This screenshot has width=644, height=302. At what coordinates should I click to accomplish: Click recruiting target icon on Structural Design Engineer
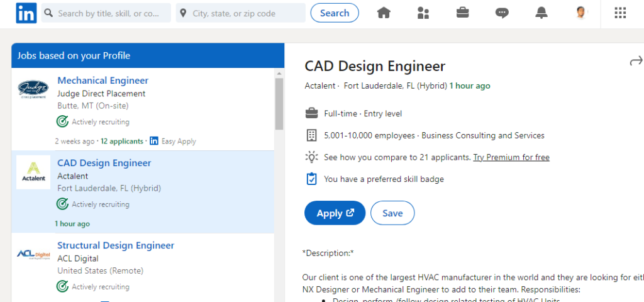pyautogui.click(x=62, y=286)
